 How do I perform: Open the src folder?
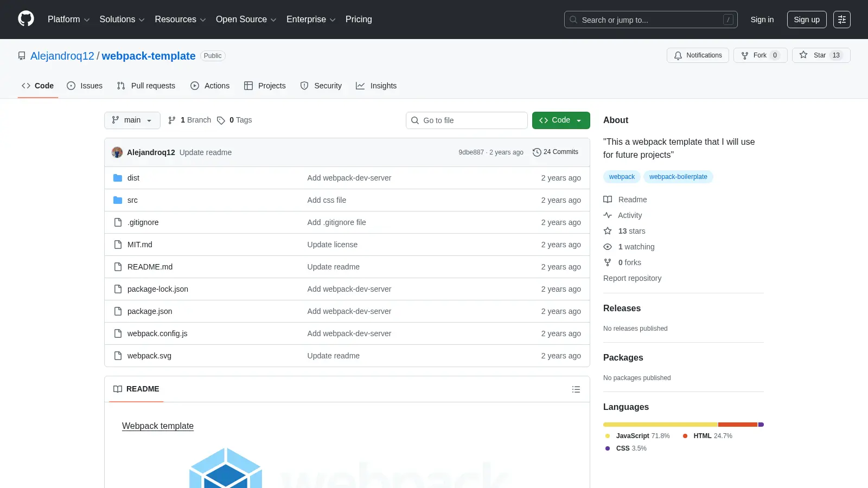[132, 200]
